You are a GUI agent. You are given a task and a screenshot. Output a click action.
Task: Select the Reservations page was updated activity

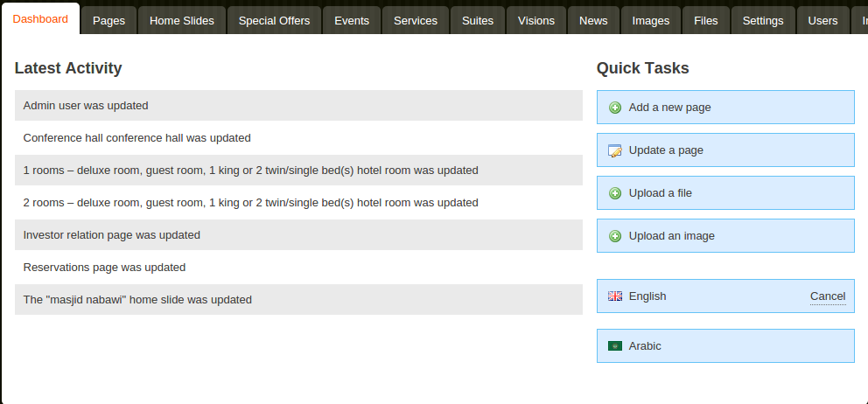tap(104, 268)
